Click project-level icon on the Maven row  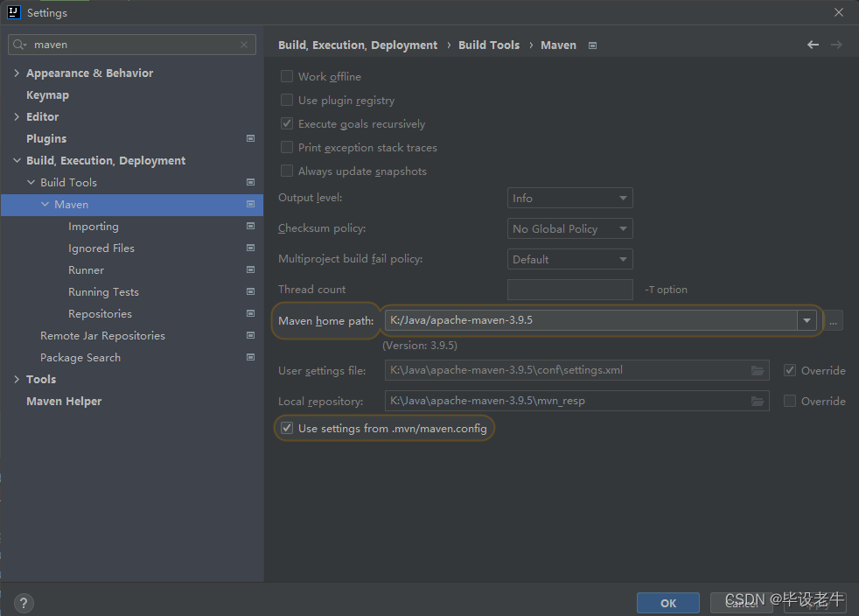click(250, 205)
